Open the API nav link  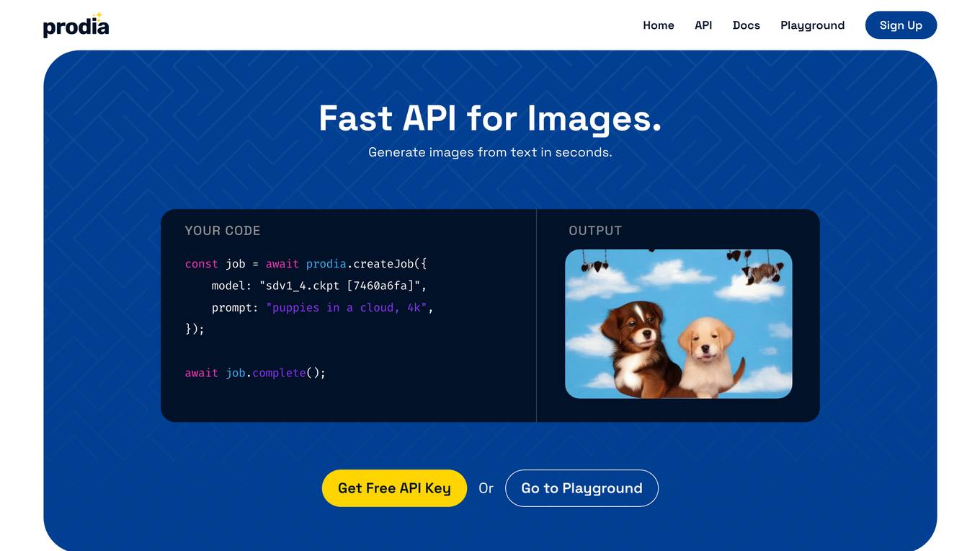(703, 25)
